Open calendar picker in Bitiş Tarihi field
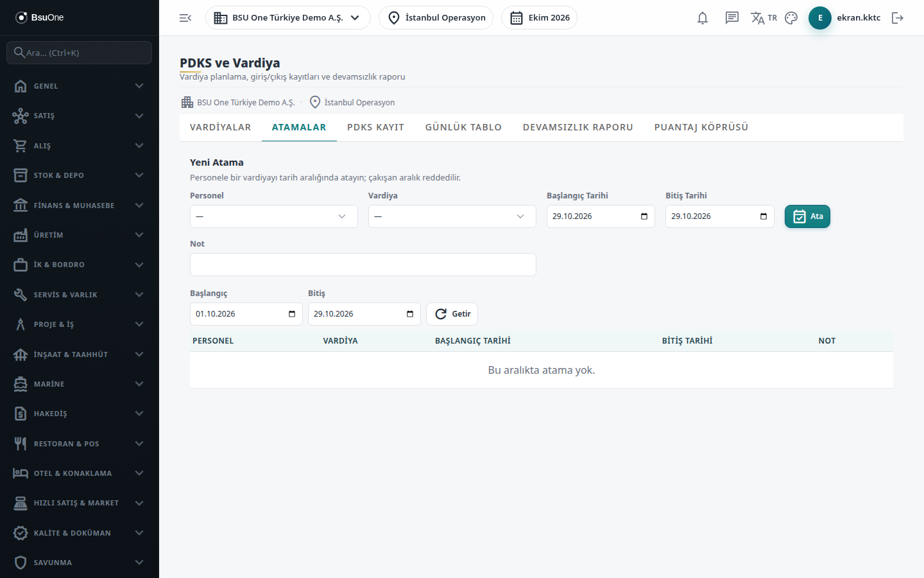924x578 pixels. (764, 216)
